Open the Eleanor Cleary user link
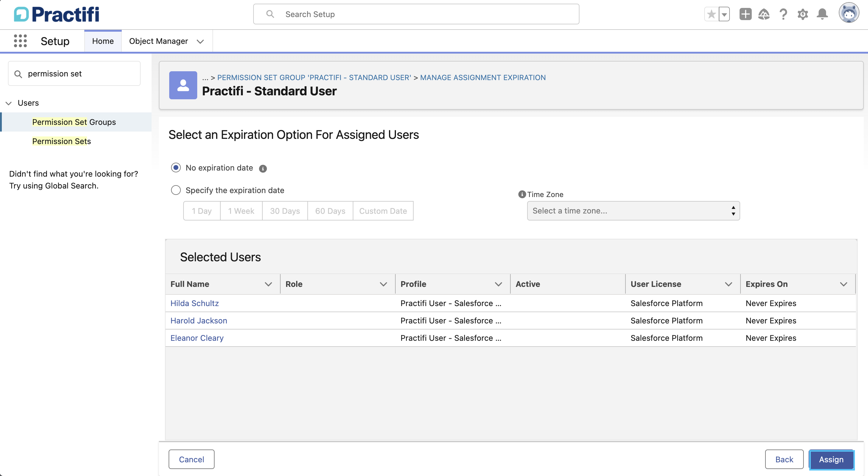 click(x=197, y=338)
